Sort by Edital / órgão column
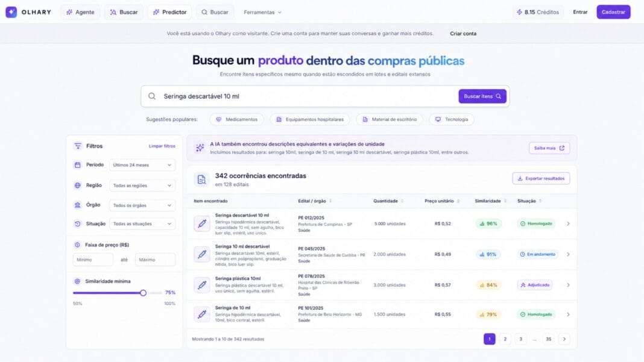 click(315, 201)
